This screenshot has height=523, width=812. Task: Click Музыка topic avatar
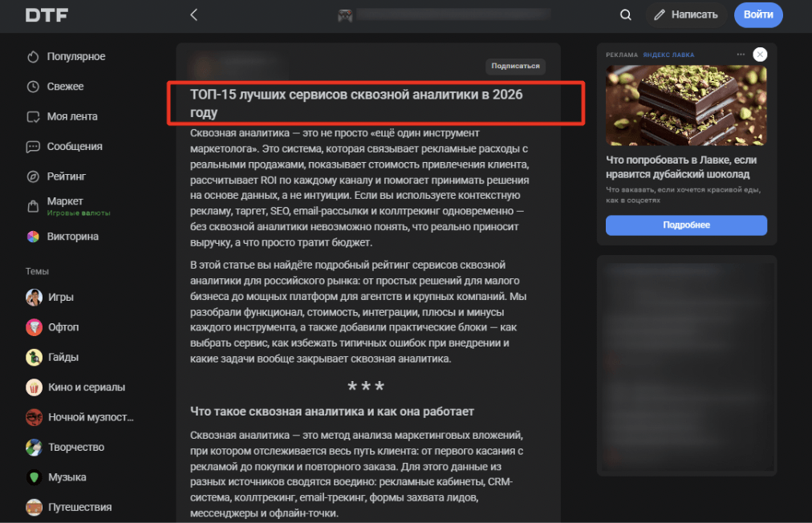[x=35, y=477]
